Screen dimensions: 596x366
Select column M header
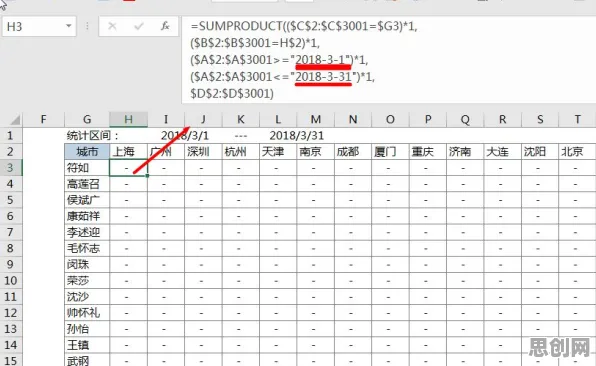315,120
